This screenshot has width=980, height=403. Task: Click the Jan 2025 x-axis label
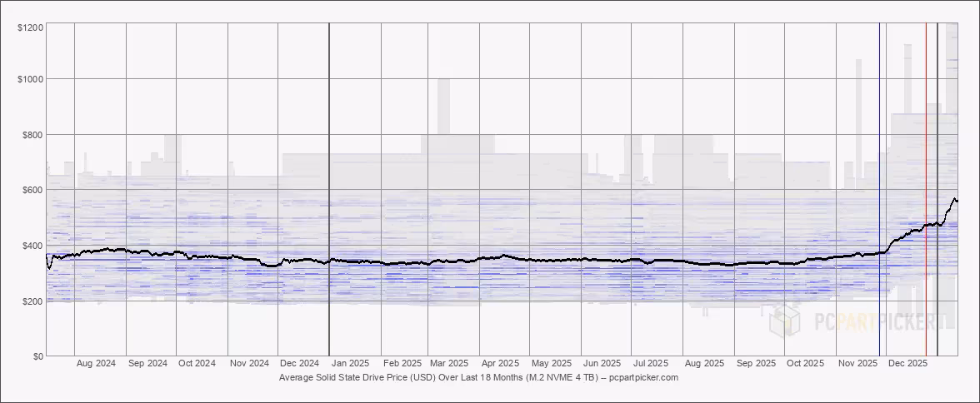pyautogui.click(x=350, y=364)
